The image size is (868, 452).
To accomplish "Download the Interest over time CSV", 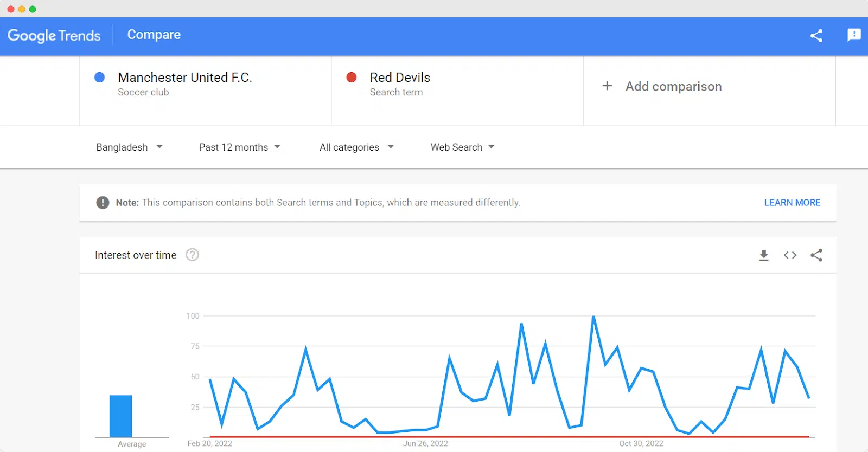I will (x=764, y=255).
